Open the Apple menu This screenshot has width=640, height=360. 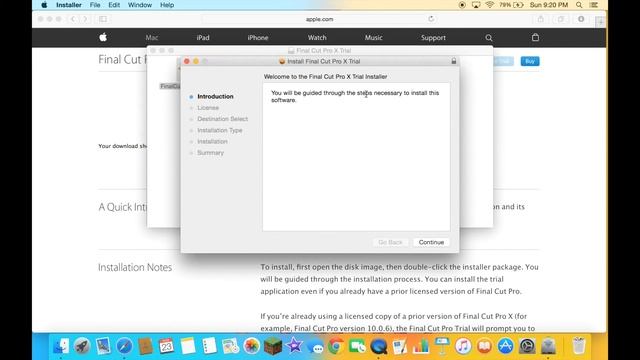[x=44, y=5]
